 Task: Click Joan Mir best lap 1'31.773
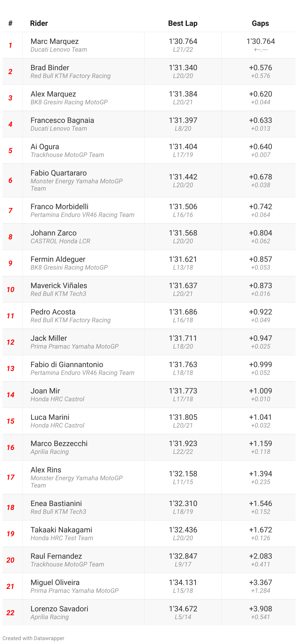click(183, 391)
